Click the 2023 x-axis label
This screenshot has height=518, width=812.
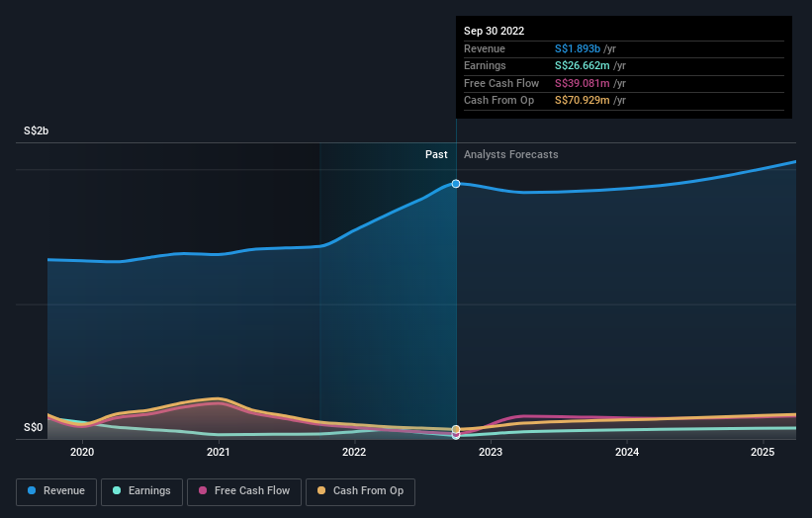pyautogui.click(x=491, y=453)
